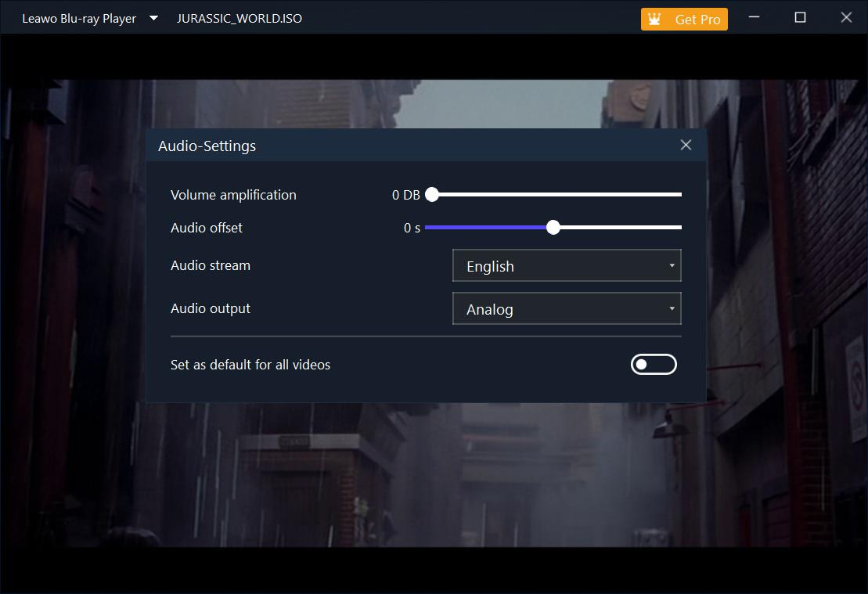Maximize the player window
Screen dimensions: 868x594
coord(800,17)
